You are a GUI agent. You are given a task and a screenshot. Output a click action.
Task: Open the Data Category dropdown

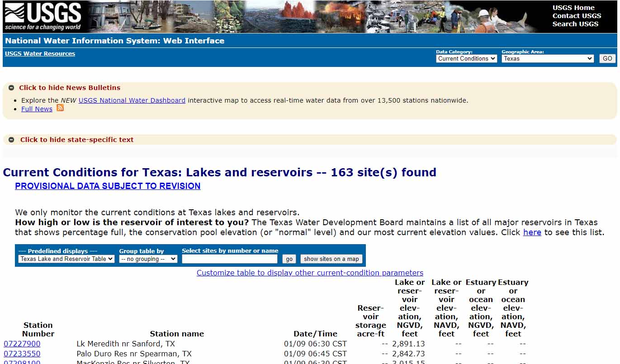pyautogui.click(x=466, y=59)
